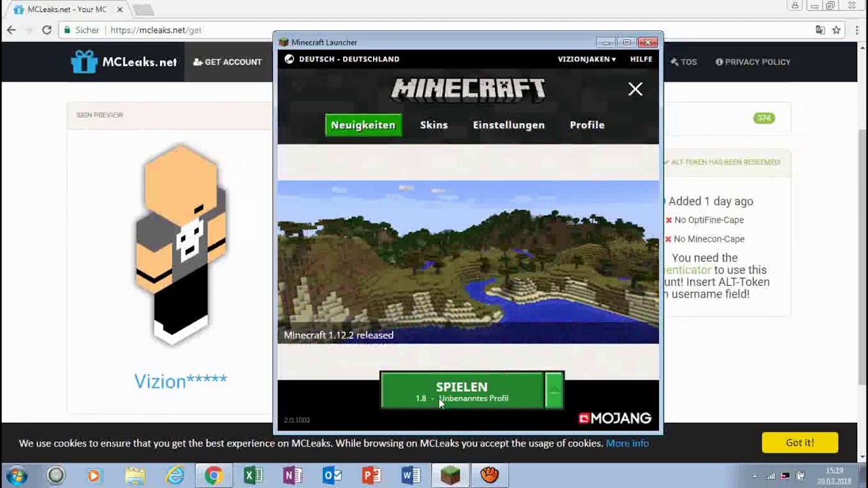This screenshot has height=488, width=868.
Task: Click the globe language icon in Minecraft Launcher
Action: coord(289,59)
